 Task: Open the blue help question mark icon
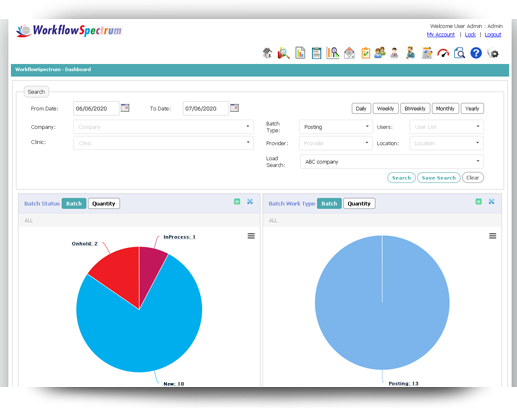pyautogui.click(x=476, y=53)
